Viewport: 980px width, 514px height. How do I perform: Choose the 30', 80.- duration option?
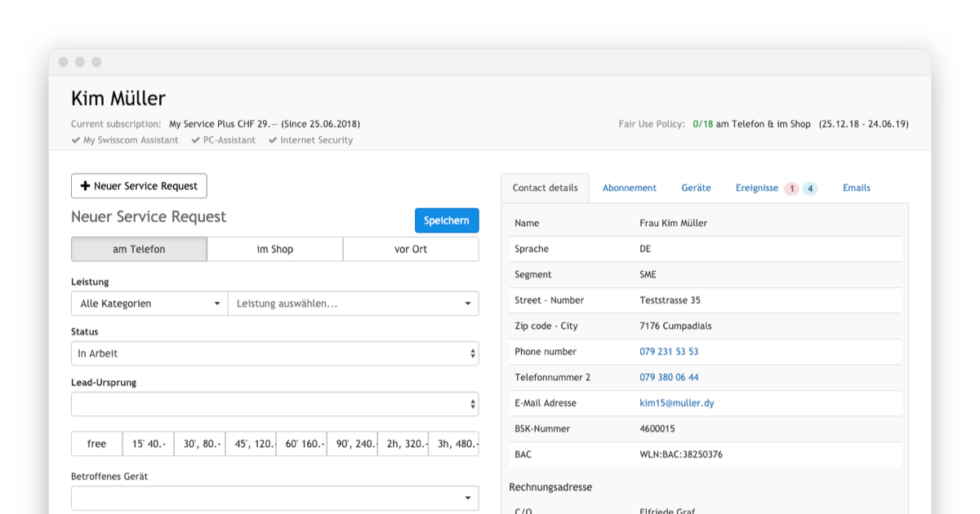[x=199, y=444]
